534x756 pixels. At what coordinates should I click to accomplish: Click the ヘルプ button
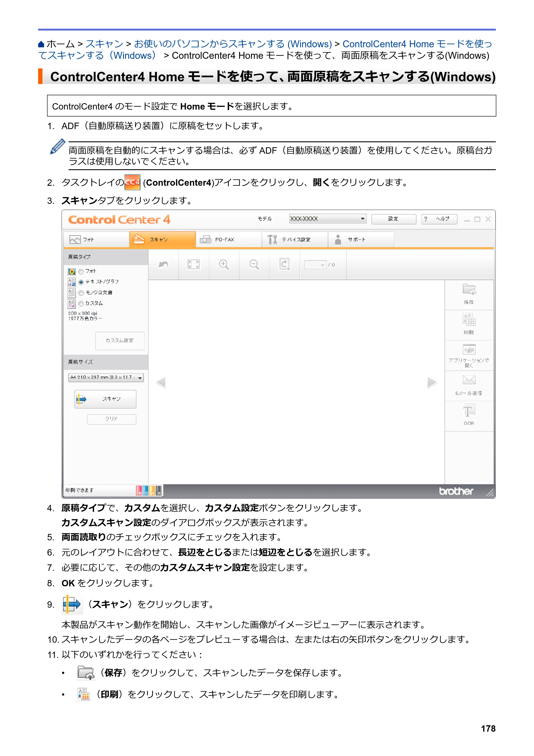point(439,219)
